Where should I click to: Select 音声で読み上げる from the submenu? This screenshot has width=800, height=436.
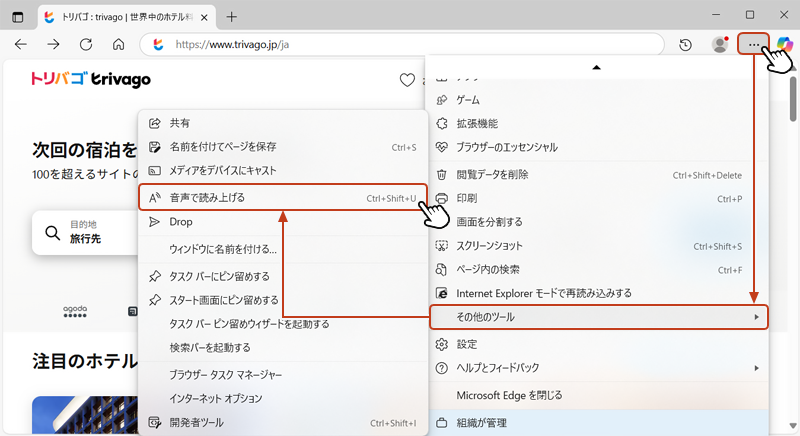(281, 198)
